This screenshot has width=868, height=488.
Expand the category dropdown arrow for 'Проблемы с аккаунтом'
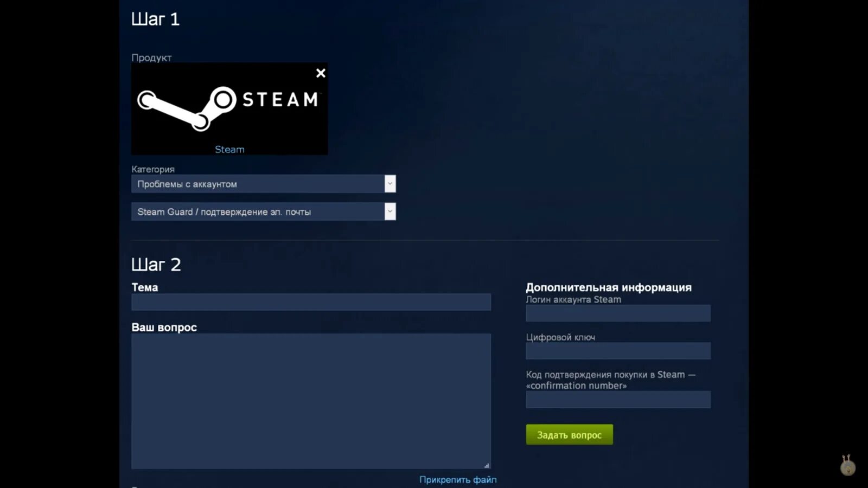(390, 184)
